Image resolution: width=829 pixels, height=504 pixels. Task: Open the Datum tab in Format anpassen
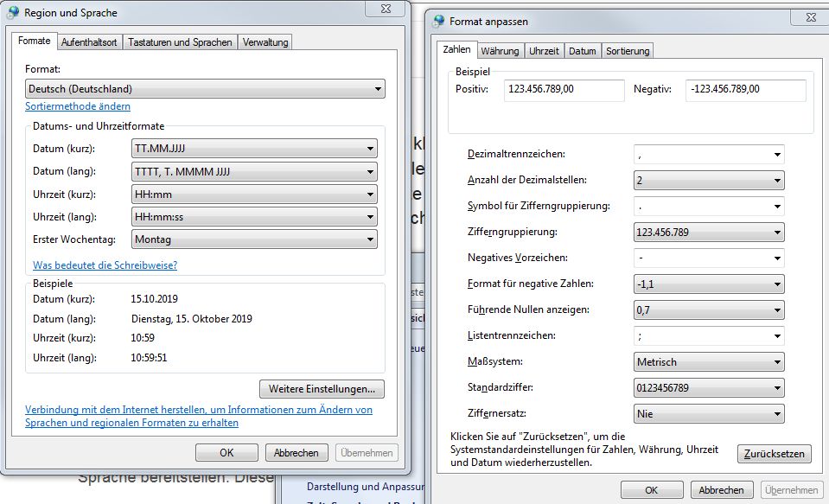[582, 51]
